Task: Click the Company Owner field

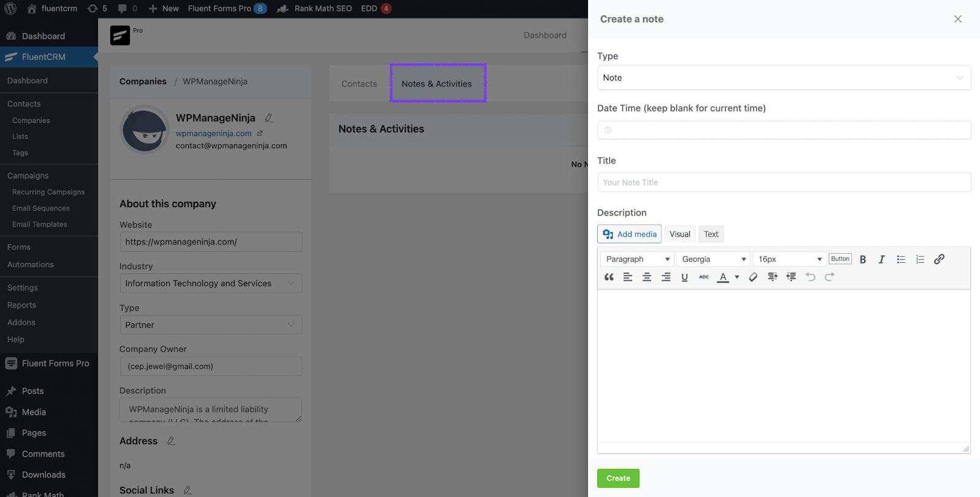Action: pos(211,366)
